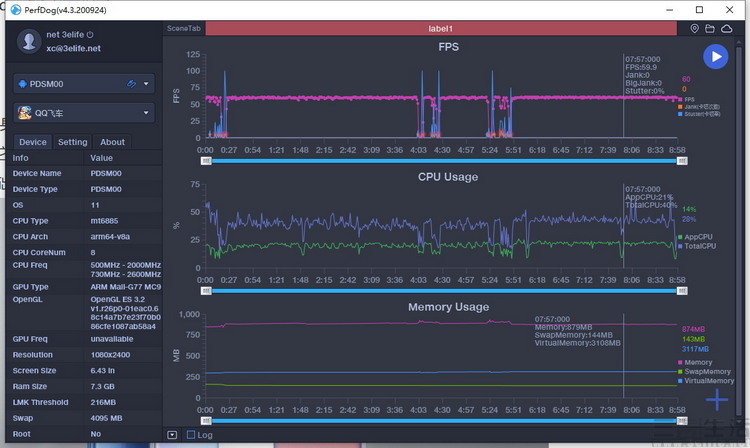The width and height of the screenshot is (750, 448).
Task: Click the Memory Usage chart title
Action: tap(448, 307)
